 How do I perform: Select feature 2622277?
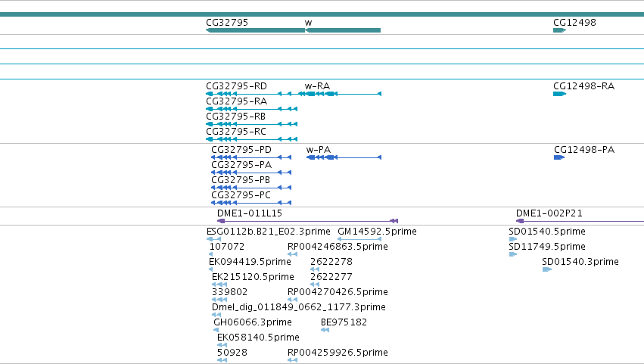[331, 277]
